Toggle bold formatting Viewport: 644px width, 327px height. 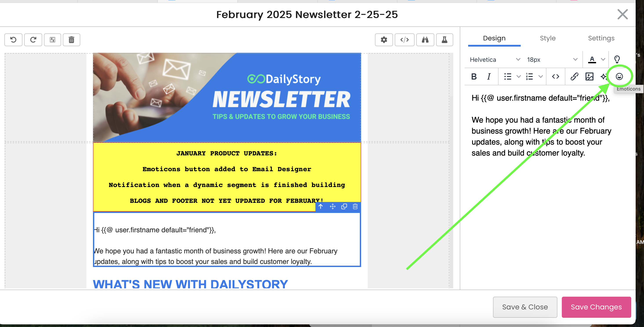(474, 76)
